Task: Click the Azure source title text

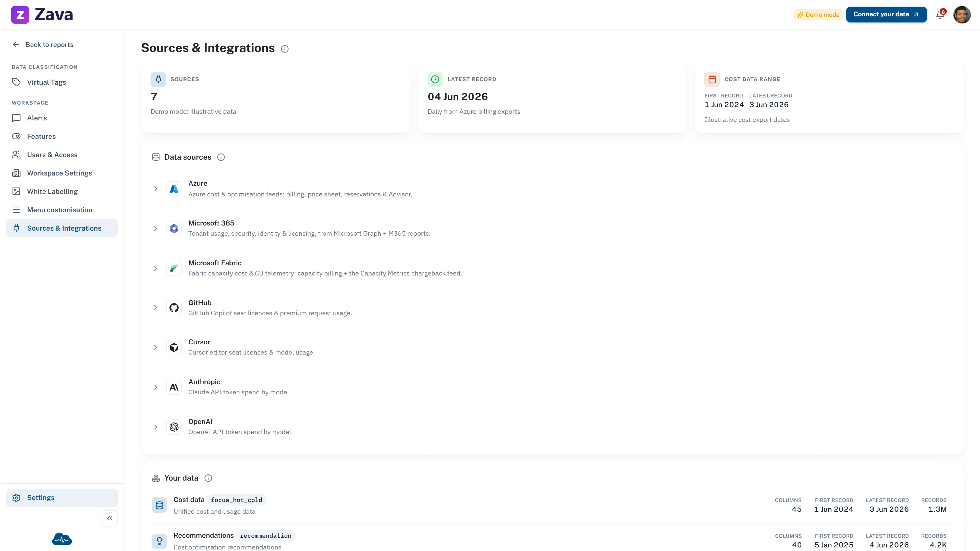Action: pos(198,183)
